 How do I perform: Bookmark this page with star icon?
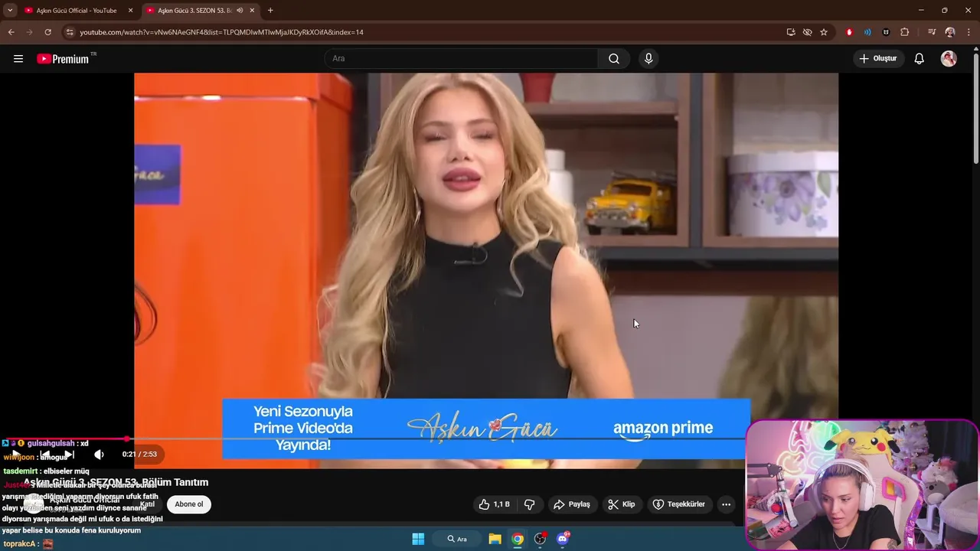coord(824,32)
